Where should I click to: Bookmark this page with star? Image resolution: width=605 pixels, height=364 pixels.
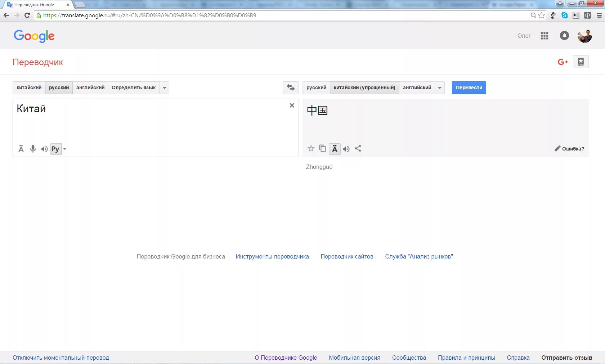coord(541,15)
